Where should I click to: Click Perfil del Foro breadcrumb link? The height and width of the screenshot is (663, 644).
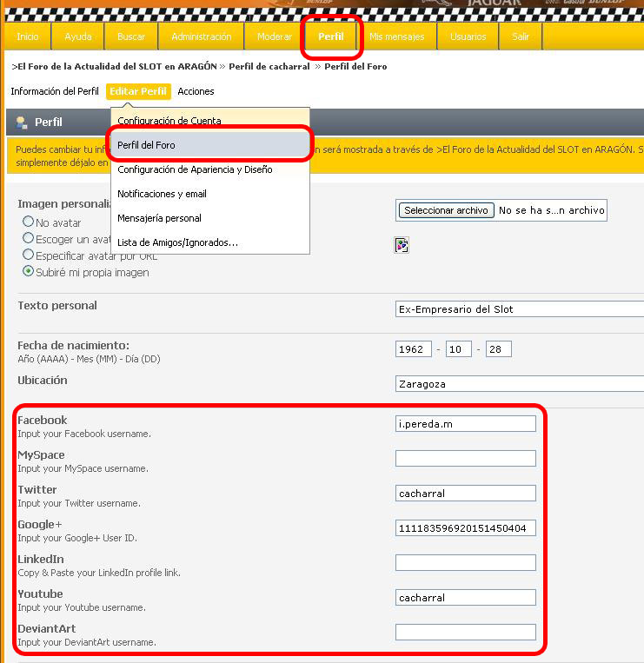tap(355, 66)
